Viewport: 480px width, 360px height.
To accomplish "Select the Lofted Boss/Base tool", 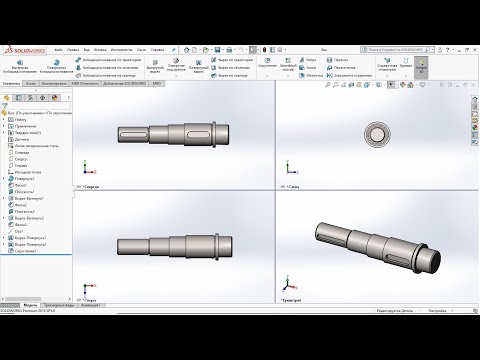I will [107, 68].
